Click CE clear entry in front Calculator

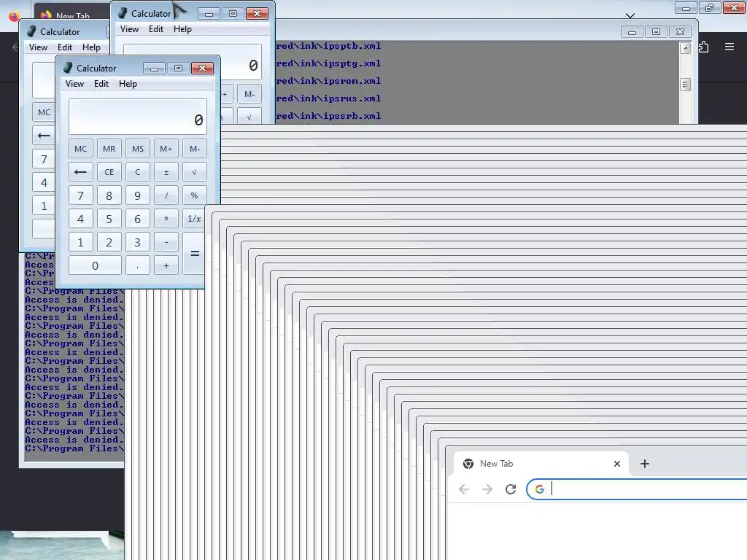coord(109,172)
